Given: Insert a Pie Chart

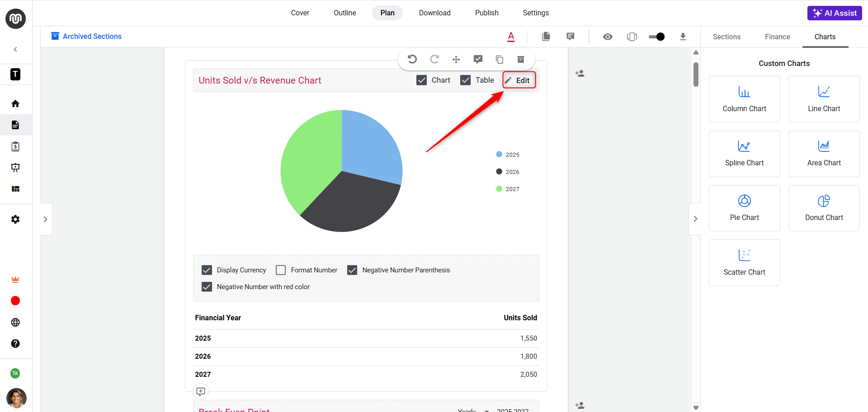Looking at the screenshot, I should pos(745,208).
